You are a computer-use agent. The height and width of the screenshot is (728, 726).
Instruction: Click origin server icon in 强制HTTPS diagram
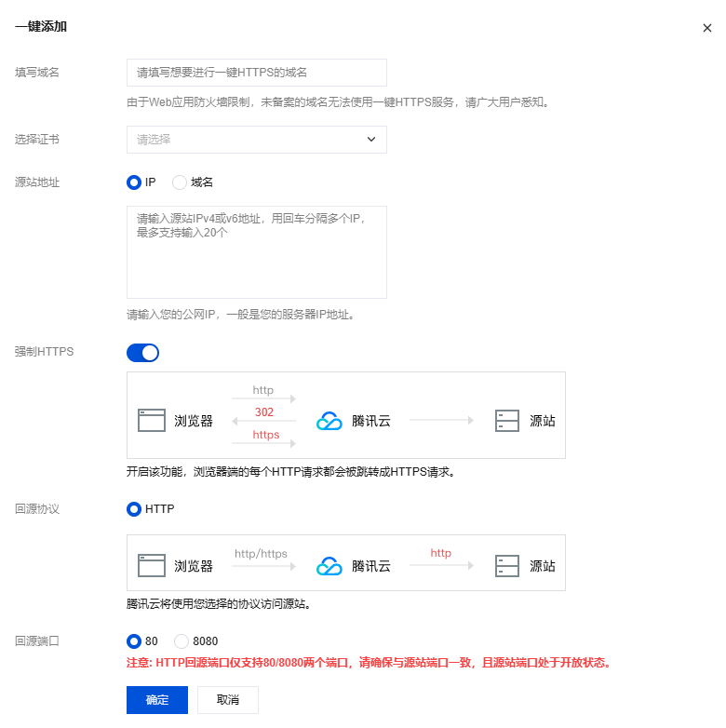click(507, 421)
